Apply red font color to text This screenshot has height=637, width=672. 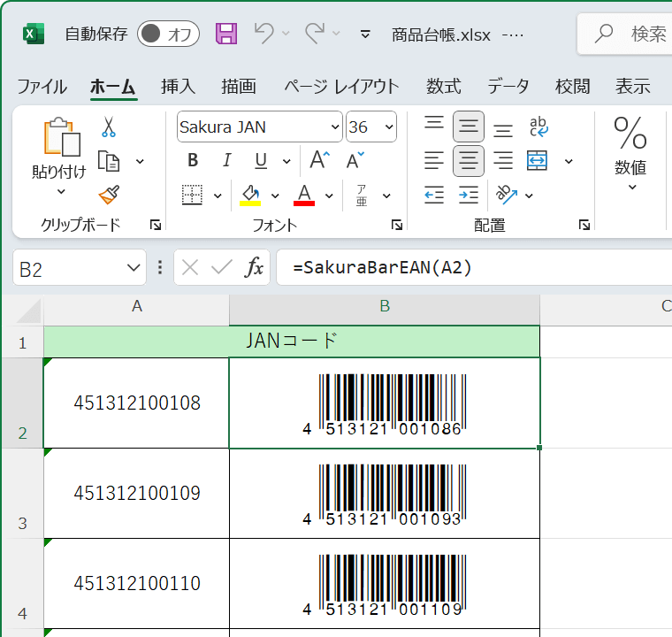coord(304,196)
